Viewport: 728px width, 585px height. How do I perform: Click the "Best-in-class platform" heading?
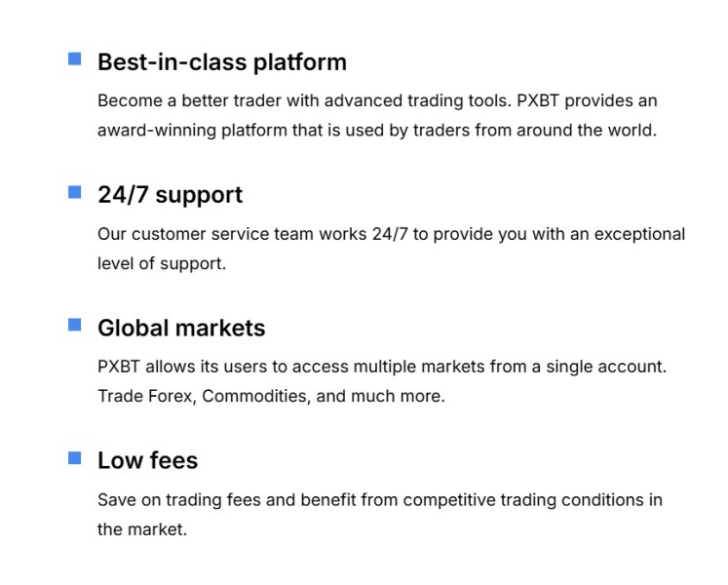[221, 62]
